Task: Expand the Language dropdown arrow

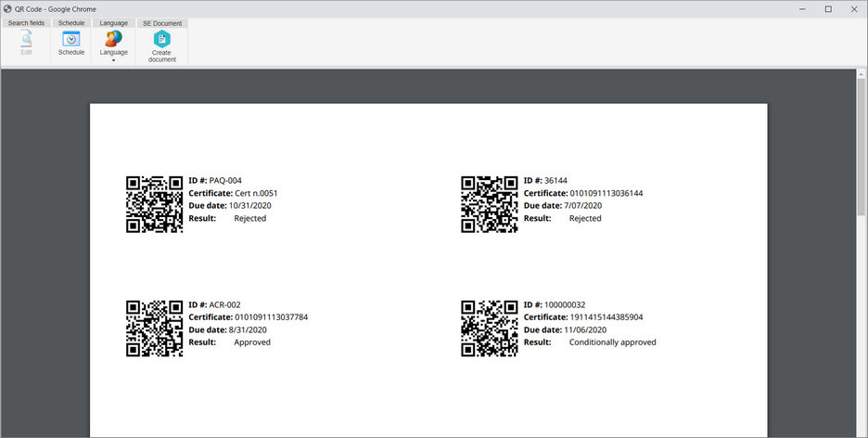Action: [x=113, y=60]
